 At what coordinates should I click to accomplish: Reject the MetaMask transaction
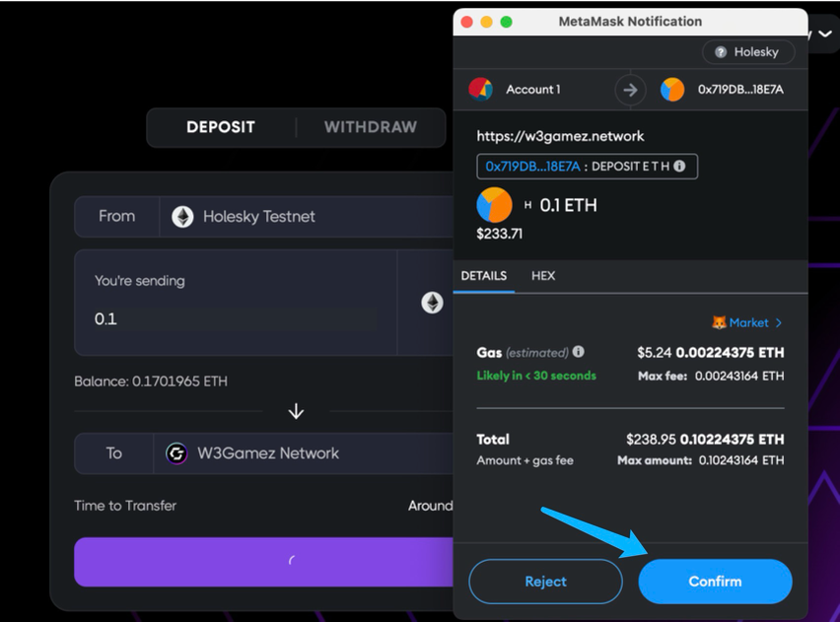[x=545, y=582]
